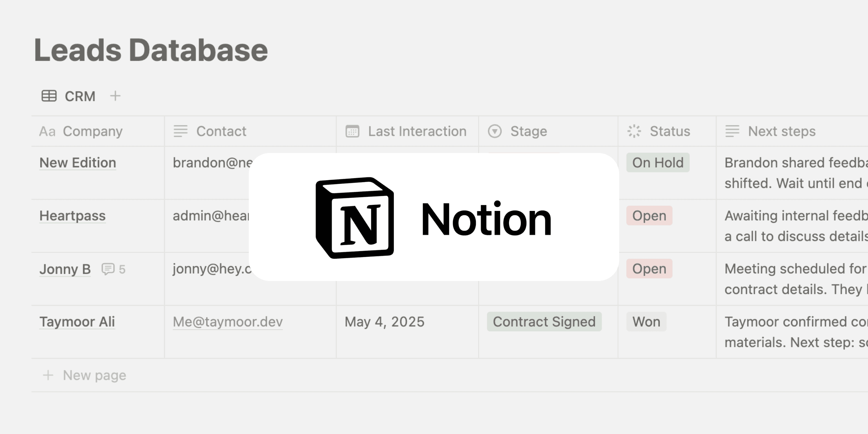
Task: Open the Me@taymoor.dev email link
Action: pos(228,322)
